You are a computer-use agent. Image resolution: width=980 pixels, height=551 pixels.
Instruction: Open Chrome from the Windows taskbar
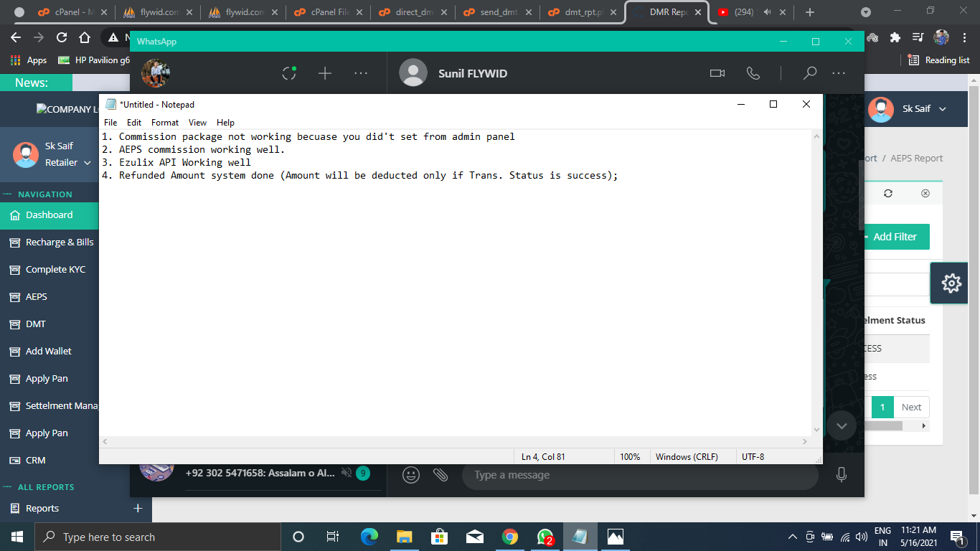click(x=510, y=537)
